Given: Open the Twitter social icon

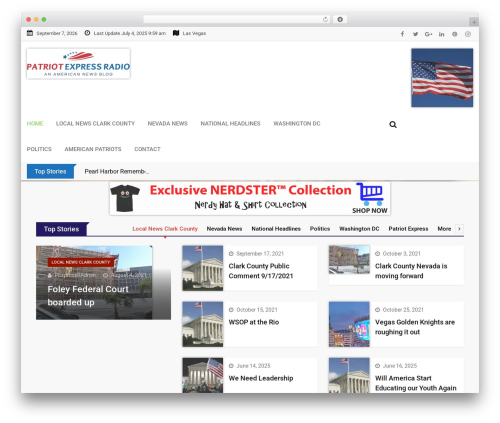Looking at the screenshot, I should coord(415,34).
